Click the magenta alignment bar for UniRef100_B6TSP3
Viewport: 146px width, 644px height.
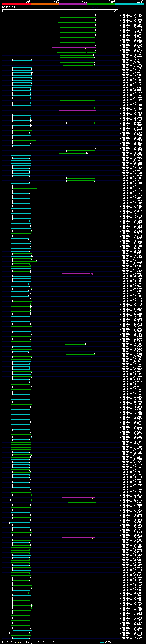pyautogui.click(x=77, y=148)
